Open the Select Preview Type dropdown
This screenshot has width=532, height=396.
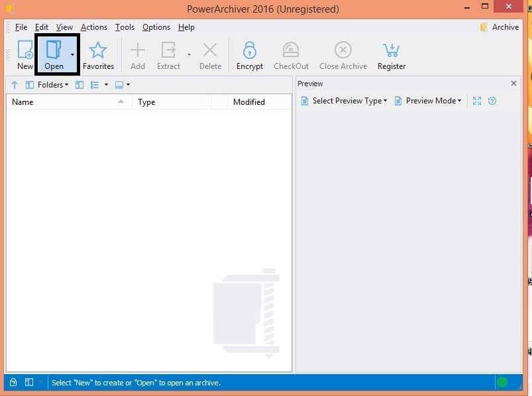coord(344,101)
